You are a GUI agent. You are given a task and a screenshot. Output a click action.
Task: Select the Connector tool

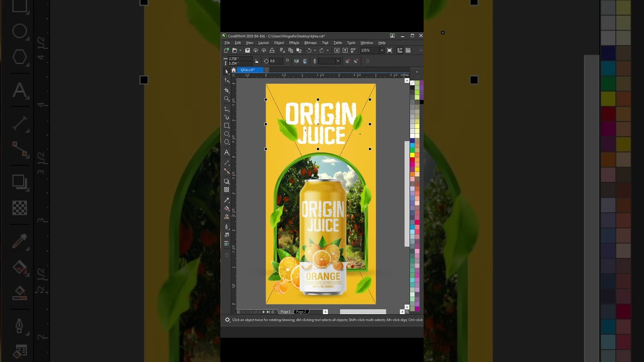(x=226, y=171)
